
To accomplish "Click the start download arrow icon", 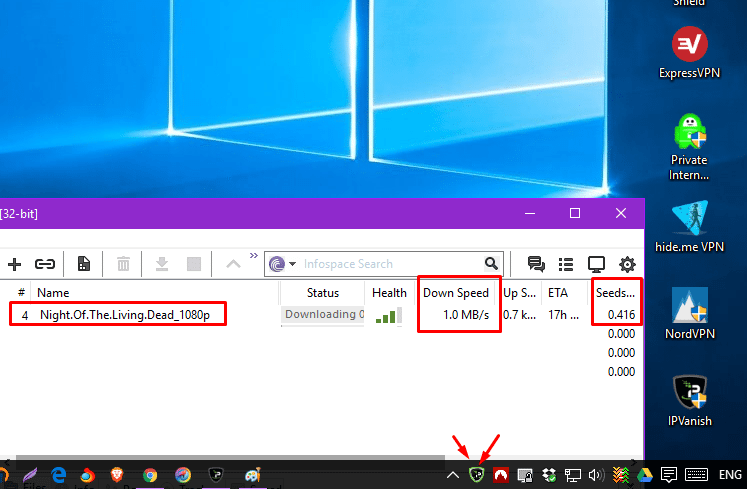I will (x=162, y=264).
